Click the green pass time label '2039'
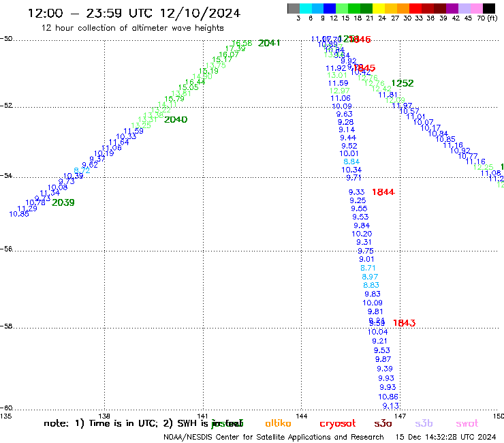This screenshot has height=443, width=504. tap(63, 202)
